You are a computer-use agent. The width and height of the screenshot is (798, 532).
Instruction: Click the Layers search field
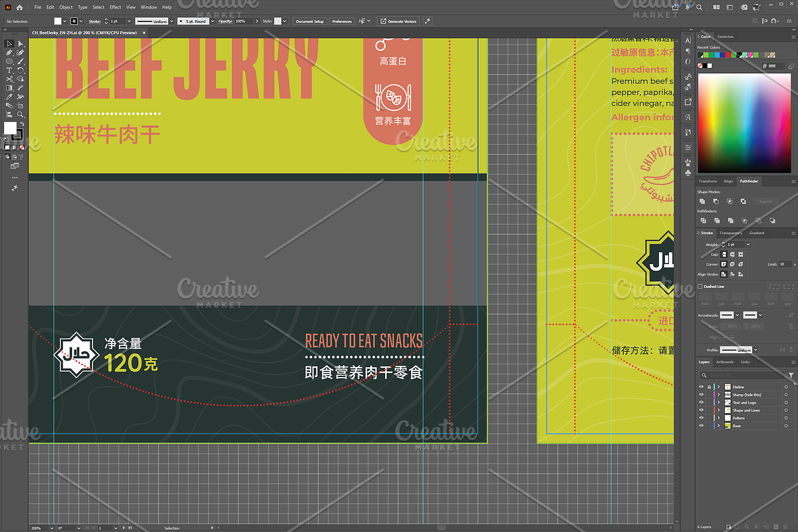[x=742, y=375]
